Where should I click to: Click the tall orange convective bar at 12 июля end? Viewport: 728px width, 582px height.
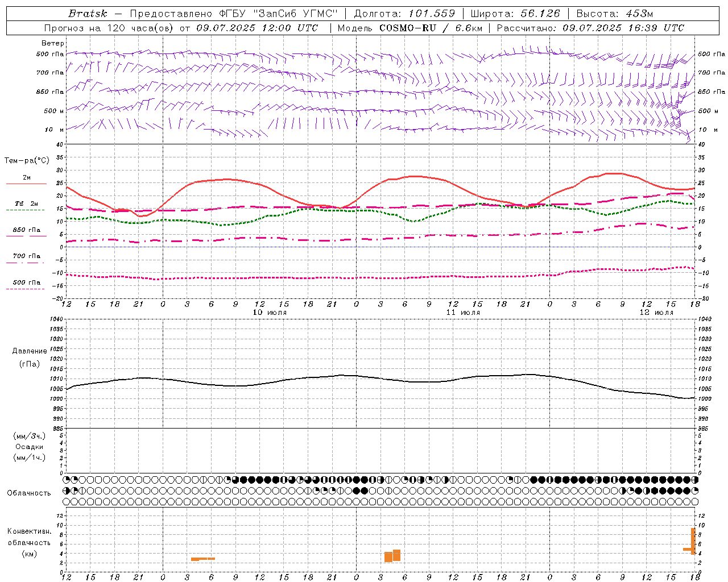[693, 541]
